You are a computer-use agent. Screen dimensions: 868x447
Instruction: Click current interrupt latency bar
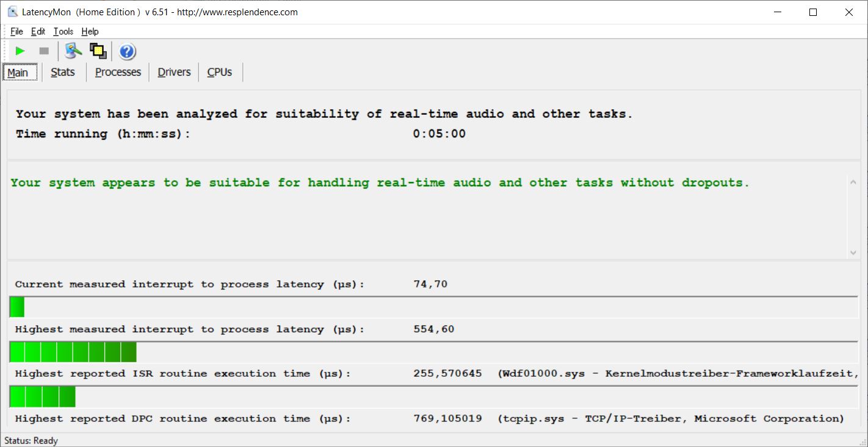pos(434,307)
